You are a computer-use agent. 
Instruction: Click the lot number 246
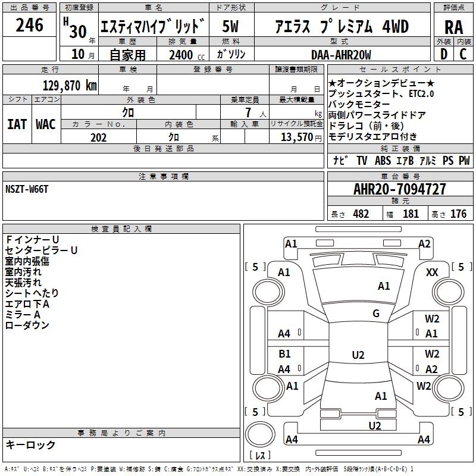pos(30,25)
